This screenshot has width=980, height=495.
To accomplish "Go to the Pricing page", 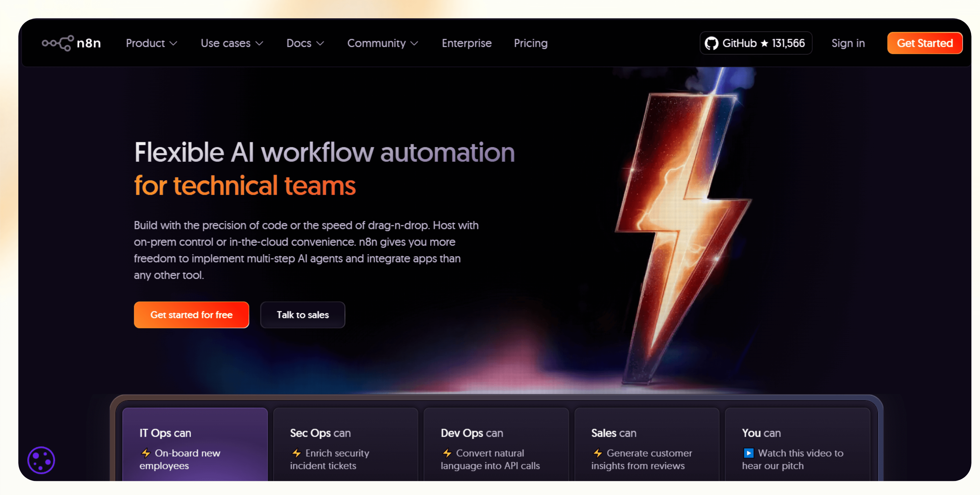I will tap(530, 43).
